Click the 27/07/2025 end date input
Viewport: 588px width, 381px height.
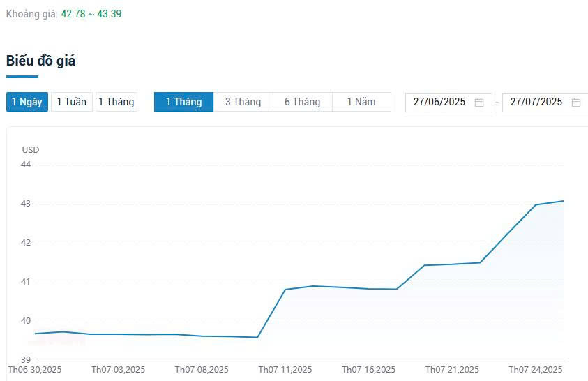[x=536, y=102]
